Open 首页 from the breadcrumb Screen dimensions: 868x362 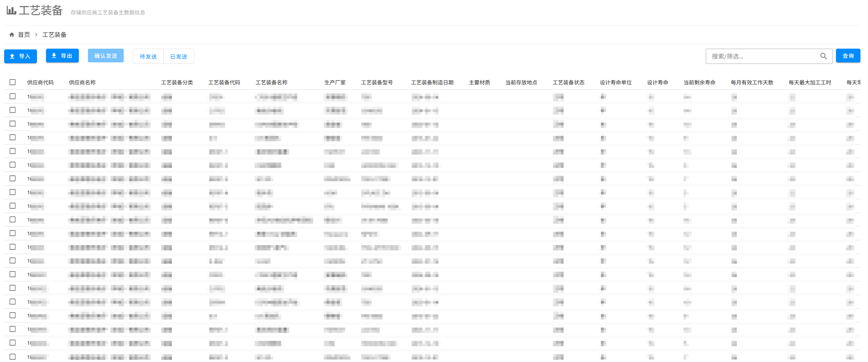click(x=24, y=35)
